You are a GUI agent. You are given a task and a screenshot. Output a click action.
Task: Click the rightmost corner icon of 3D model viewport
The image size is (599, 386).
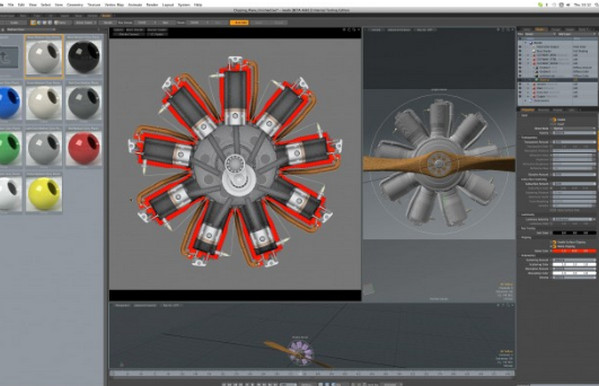point(512,29)
